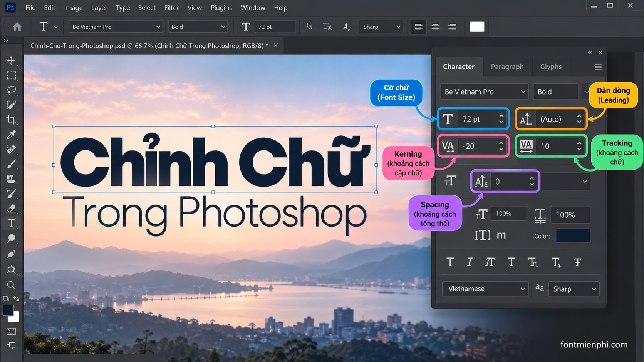Set center text alignment in options bar

click(435, 27)
